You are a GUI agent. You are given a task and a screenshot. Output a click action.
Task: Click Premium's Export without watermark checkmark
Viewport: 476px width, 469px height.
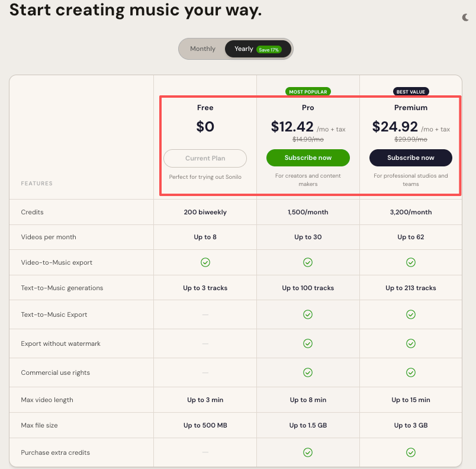pyautogui.click(x=411, y=343)
